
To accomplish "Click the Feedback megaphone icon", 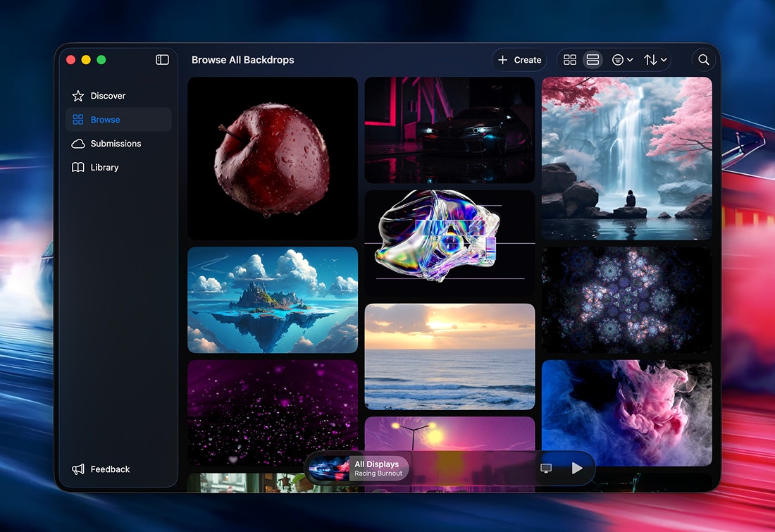I will [77, 469].
